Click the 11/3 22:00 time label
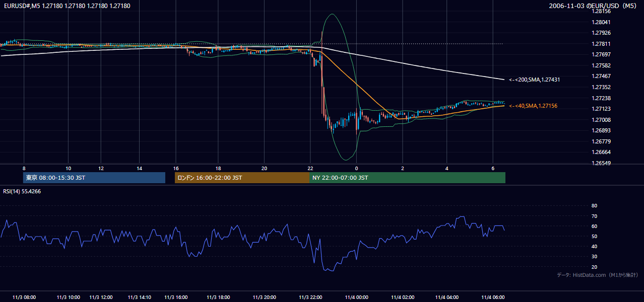Screen dimensions: 644x302 310,297
